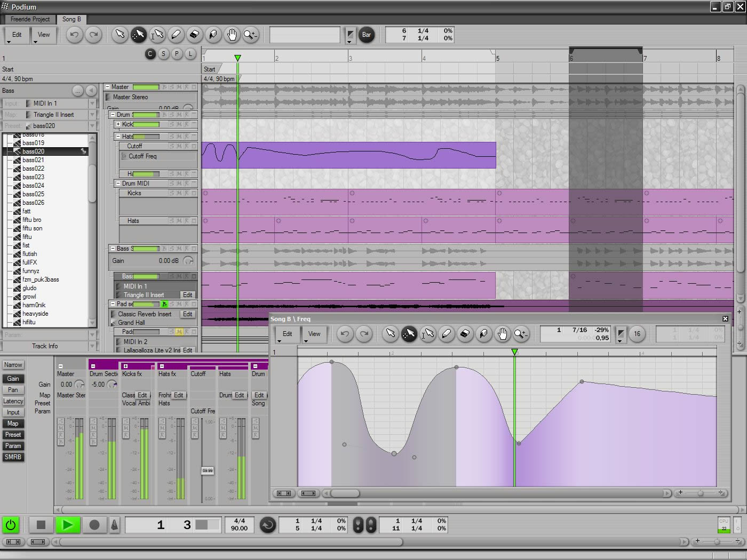Toggle the S button above track list
The height and width of the screenshot is (560, 747).
pos(163,54)
